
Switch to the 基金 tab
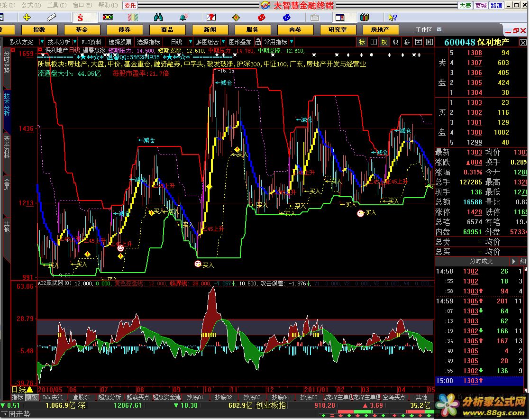tap(82, 30)
